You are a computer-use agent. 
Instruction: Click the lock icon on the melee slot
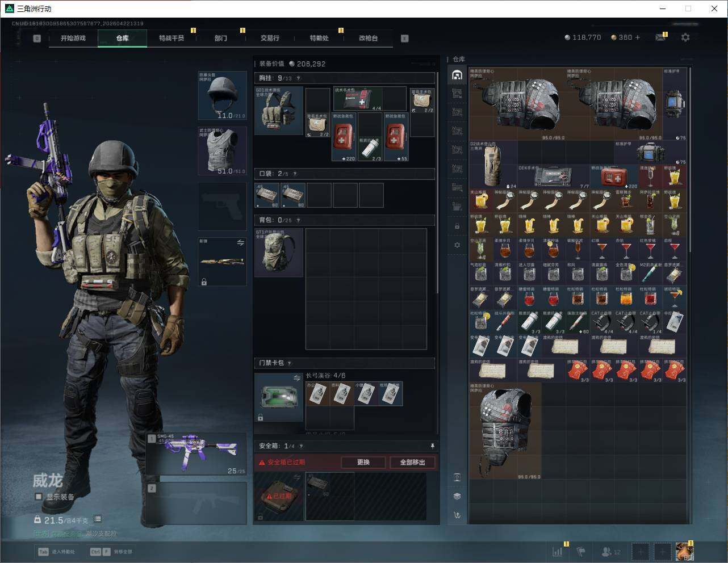click(204, 281)
